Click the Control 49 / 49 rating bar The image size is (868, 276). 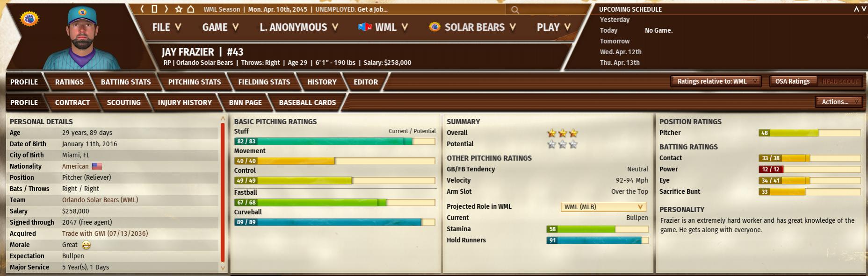334,180
